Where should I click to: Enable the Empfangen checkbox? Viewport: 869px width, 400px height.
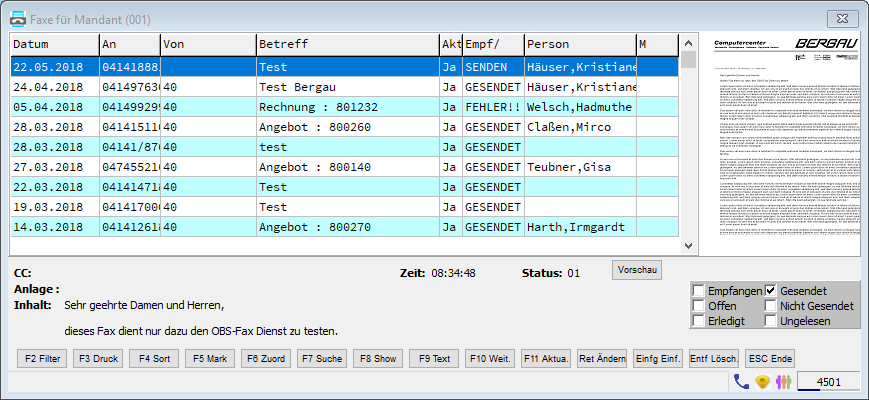click(x=698, y=291)
